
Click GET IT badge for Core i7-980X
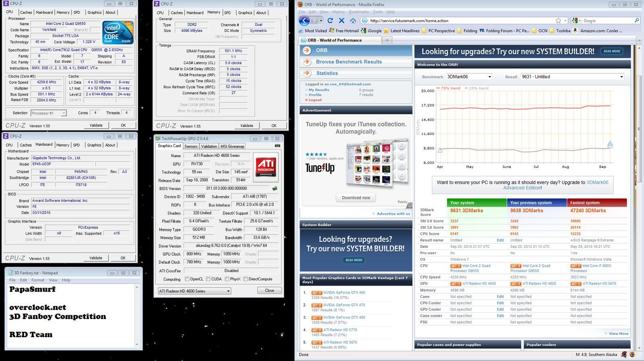[x=576, y=266]
